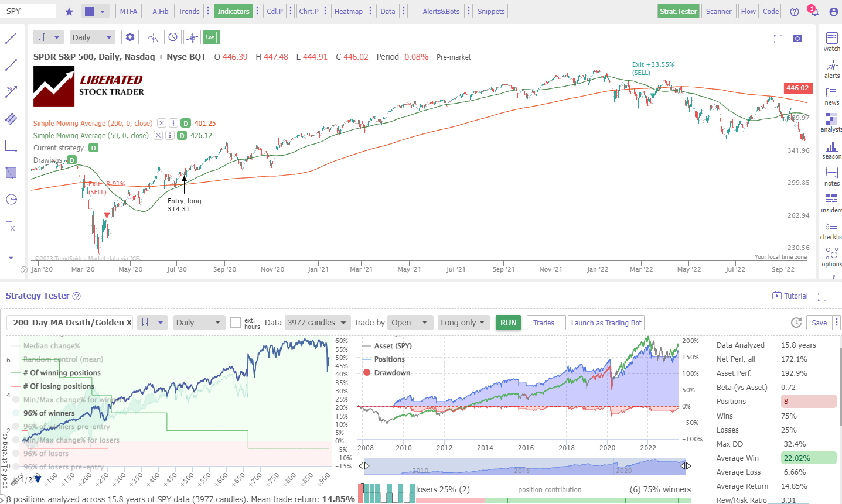Open the Seasonality panel in right sidebar
This screenshot has height=504, width=842.
(x=831, y=150)
